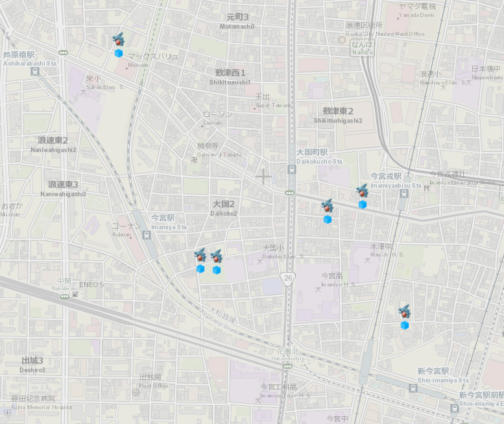Click the map center crosshair
Screen dimensions: 504x424
pyautogui.click(x=263, y=177)
